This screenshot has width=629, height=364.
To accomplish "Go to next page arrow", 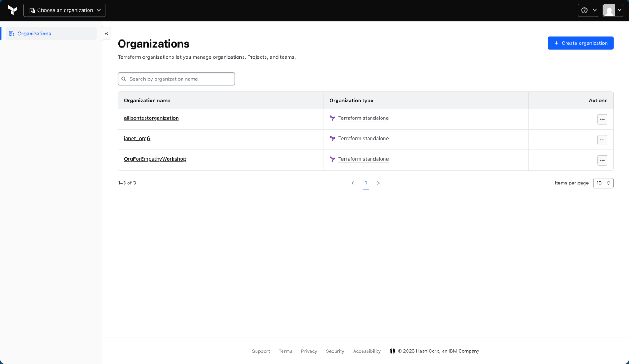I will [x=378, y=183].
